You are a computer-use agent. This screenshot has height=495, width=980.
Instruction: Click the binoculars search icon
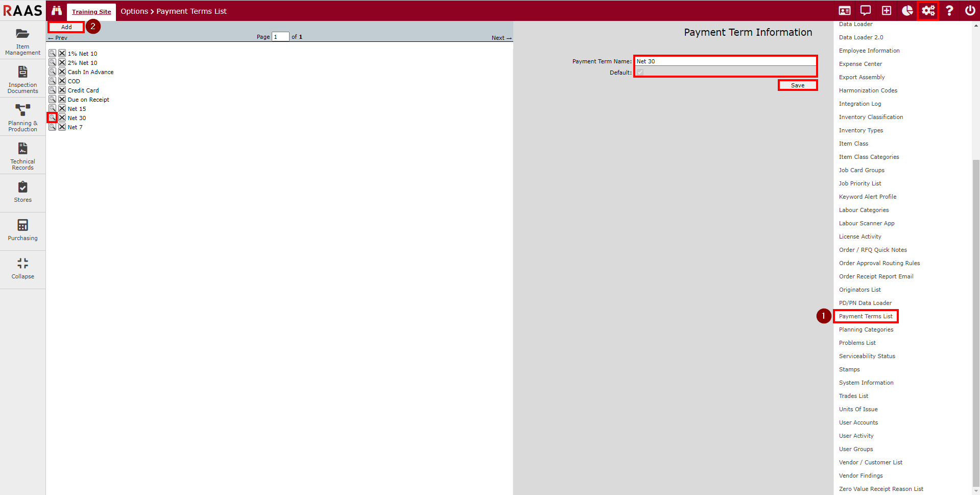pos(57,11)
